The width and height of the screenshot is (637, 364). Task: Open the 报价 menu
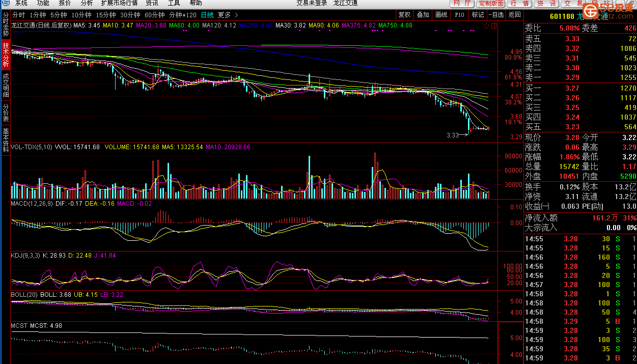tap(65, 3)
